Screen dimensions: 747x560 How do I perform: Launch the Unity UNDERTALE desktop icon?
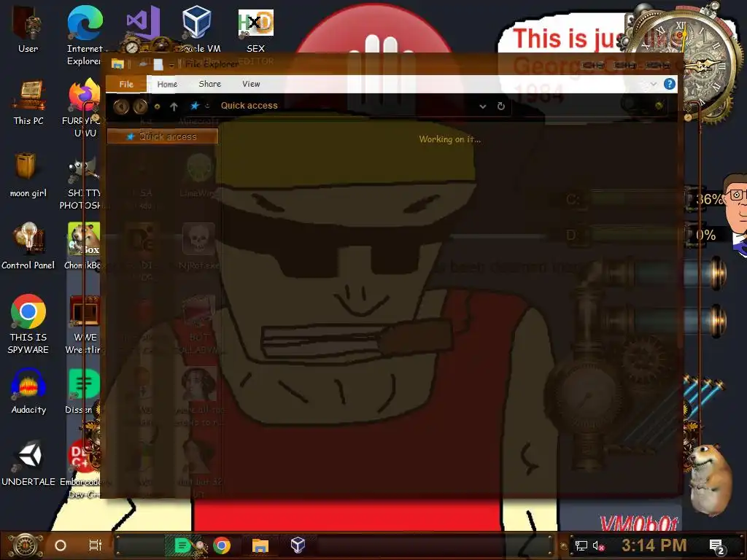(x=28, y=464)
